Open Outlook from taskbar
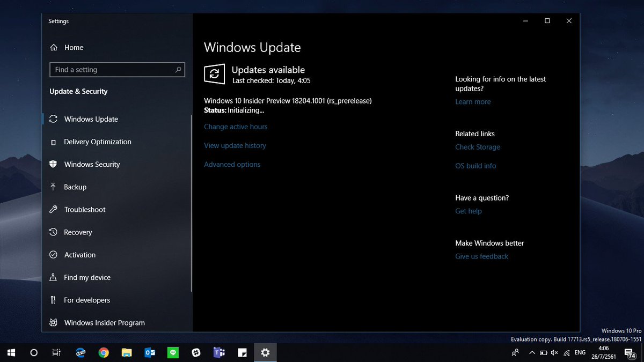The width and height of the screenshot is (644, 362). coord(150,352)
